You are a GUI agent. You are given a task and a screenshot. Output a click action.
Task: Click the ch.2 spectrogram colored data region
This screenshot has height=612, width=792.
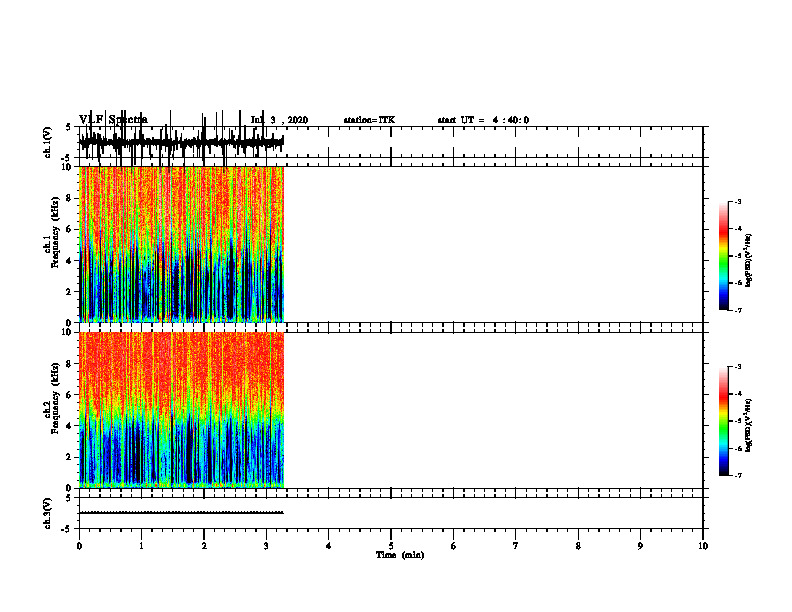point(182,410)
